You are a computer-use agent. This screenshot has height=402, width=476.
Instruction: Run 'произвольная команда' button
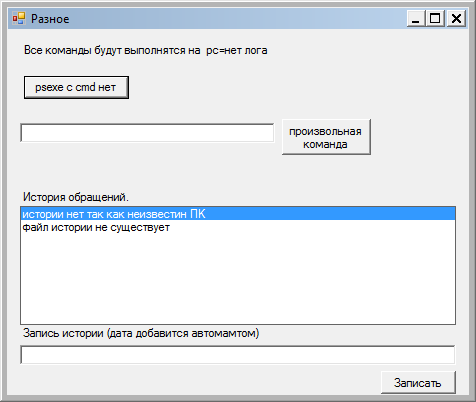coord(326,137)
